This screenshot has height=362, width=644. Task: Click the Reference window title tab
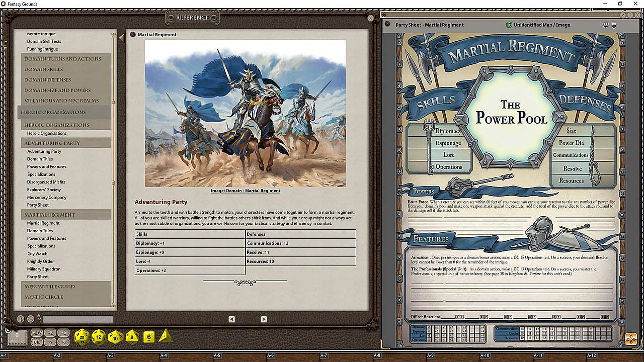tap(192, 18)
